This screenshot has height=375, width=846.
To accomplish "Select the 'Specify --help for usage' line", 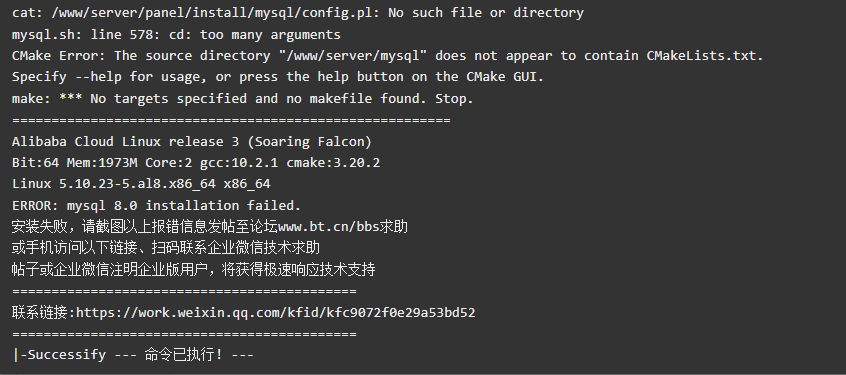I will pyautogui.click(x=278, y=77).
